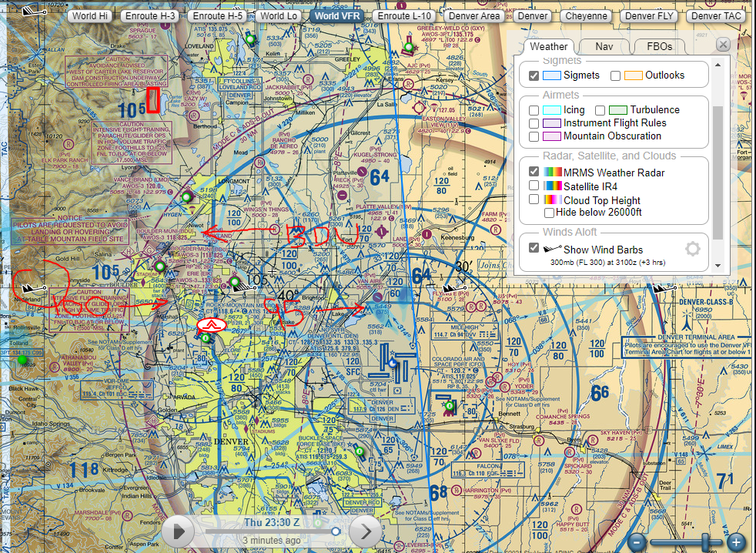The image size is (756, 553).
Task: Uncheck the Sigmets checkbox
Action: 534,75
